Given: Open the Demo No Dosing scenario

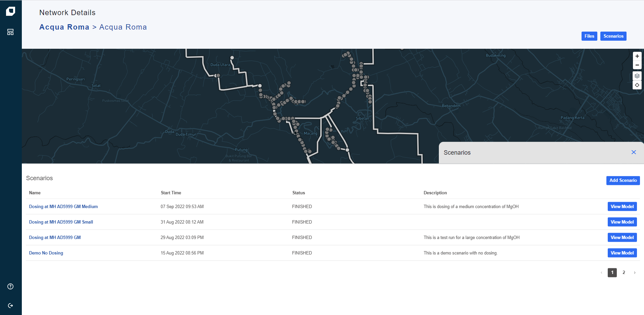Looking at the screenshot, I should pos(46,253).
